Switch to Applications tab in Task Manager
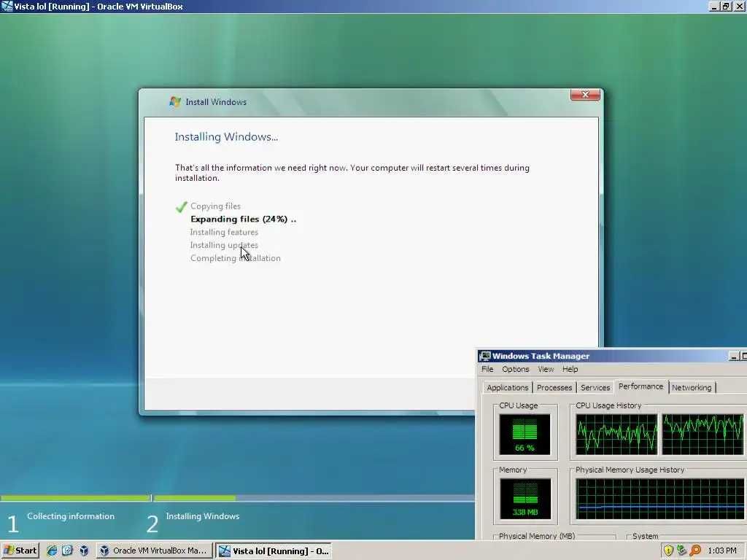The height and width of the screenshot is (560, 747). [508, 388]
